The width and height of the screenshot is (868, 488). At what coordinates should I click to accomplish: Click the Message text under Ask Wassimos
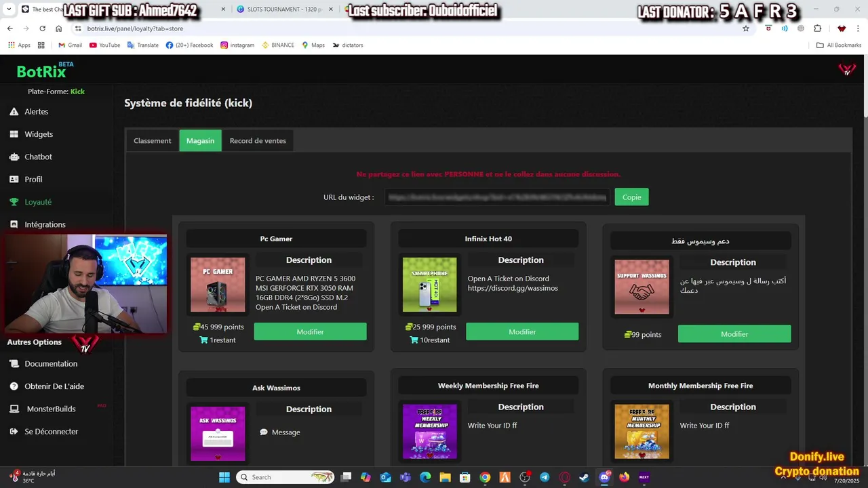(285, 432)
